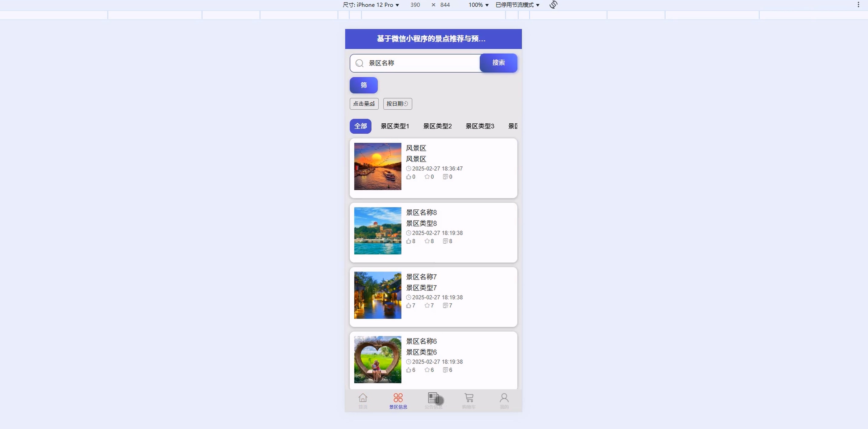Toggle sorting by 按日期
This screenshot has width=868, height=429.
click(x=397, y=104)
